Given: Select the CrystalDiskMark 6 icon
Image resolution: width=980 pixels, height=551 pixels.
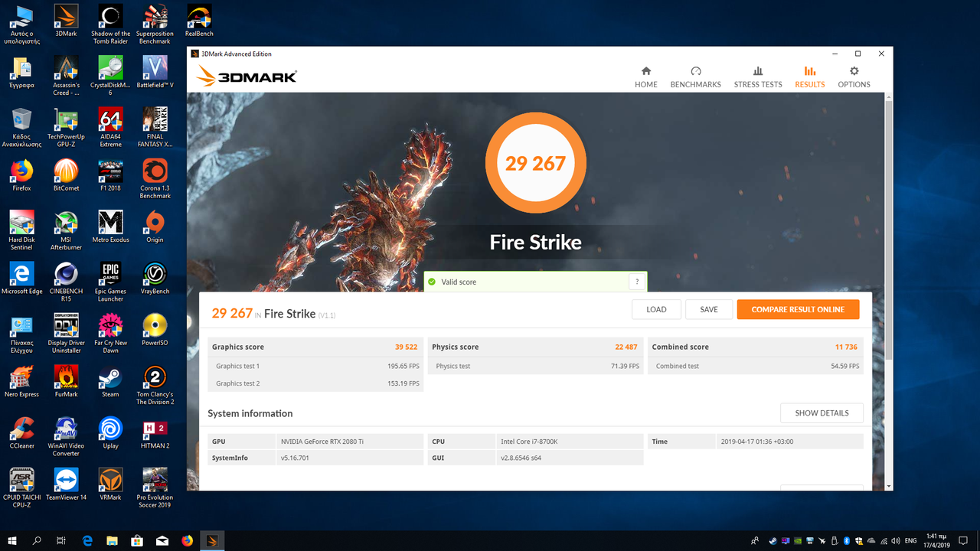Looking at the screenshot, I should [110, 77].
